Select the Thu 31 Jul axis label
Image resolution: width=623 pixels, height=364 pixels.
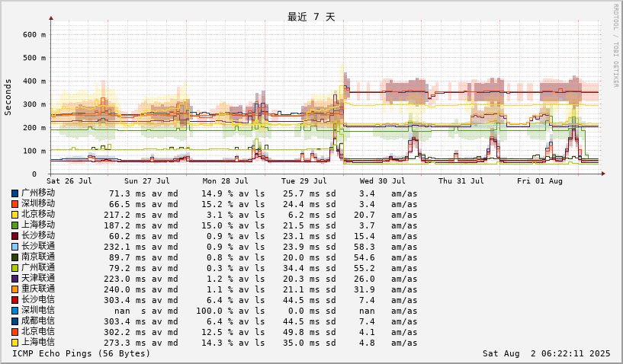[x=461, y=181]
